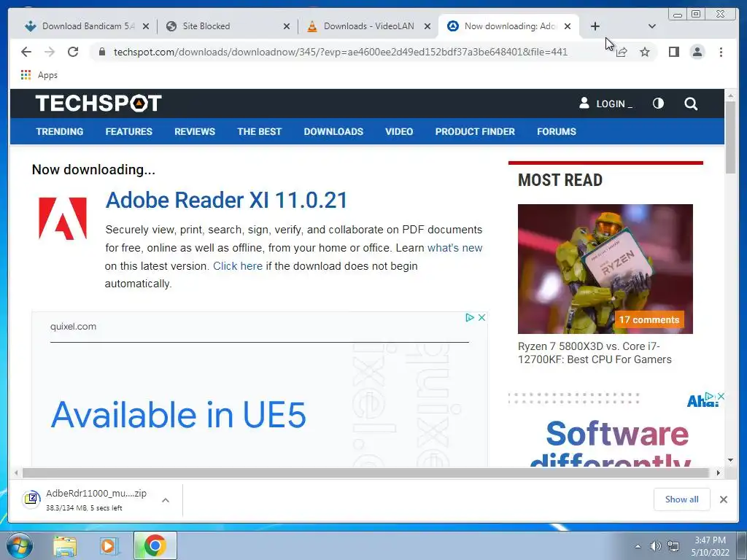Close the sidebar Software ad
The height and width of the screenshot is (560, 747).
click(x=721, y=396)
